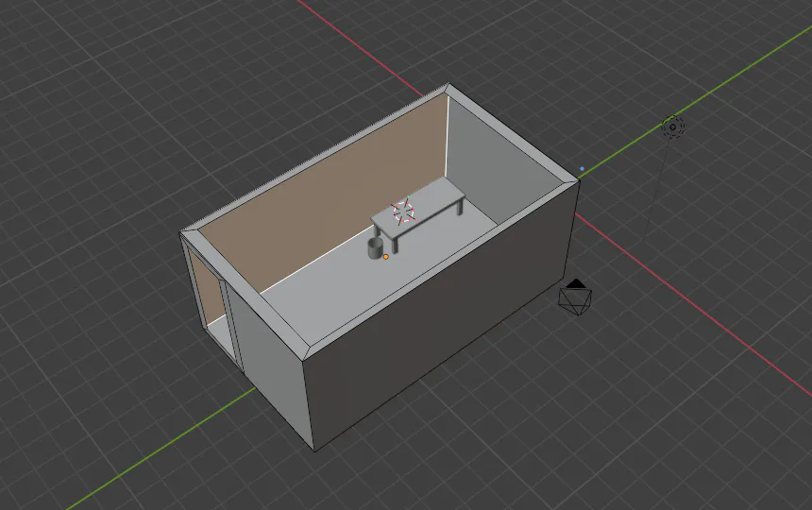Select the cylinder bin next to the table

point(375,248)
